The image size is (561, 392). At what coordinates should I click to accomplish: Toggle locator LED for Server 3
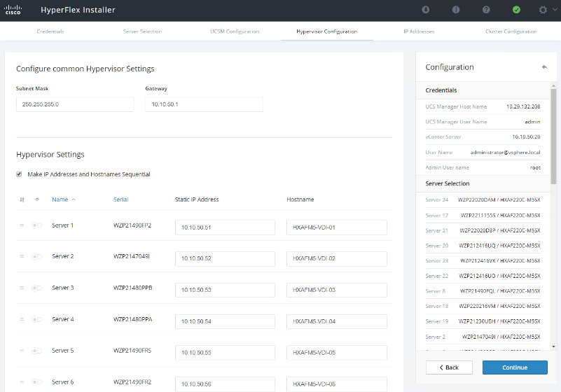pos(36,288)
